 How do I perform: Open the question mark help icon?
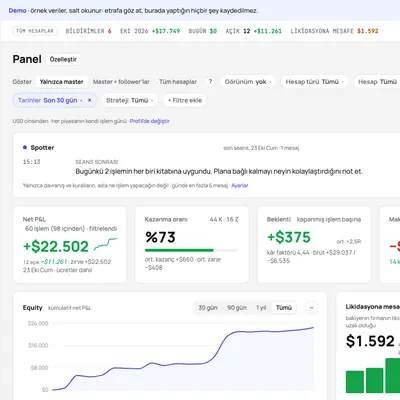(x=210, y=82)
